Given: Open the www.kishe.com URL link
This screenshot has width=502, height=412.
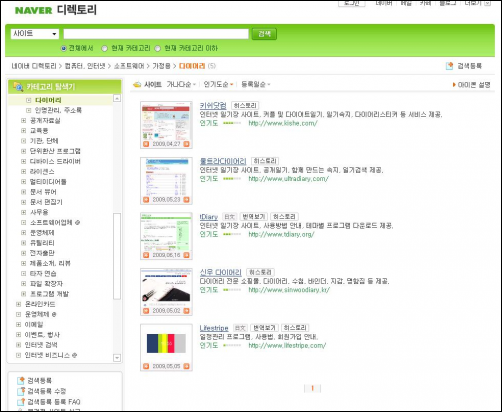Looking at the screenshot, I should [283, 123].
